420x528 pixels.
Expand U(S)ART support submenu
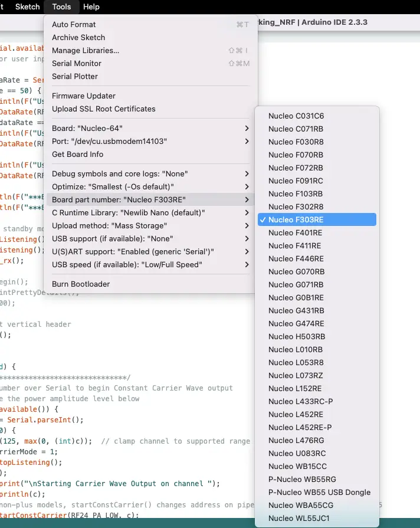click(150, 251)
